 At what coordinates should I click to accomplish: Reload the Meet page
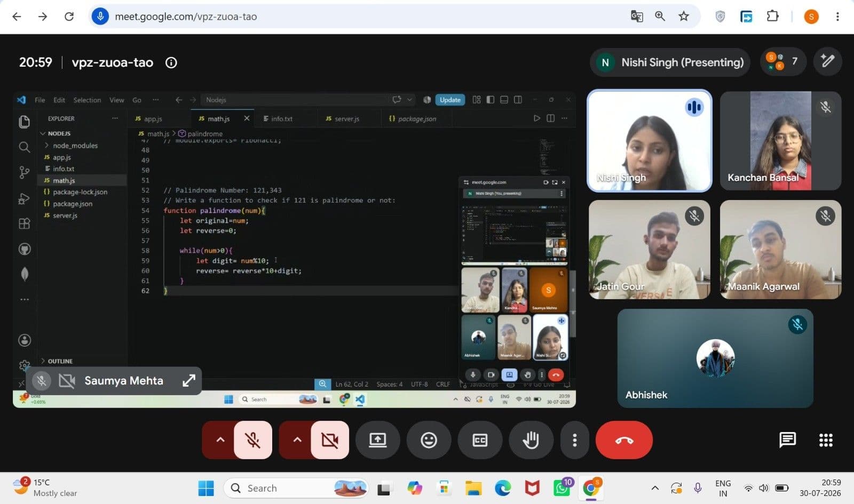(69, 17)
